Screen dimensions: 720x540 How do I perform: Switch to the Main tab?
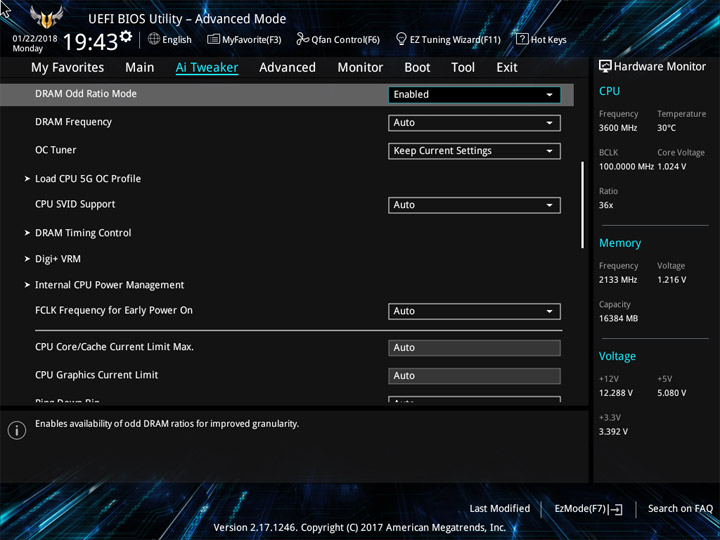(140, 68)
